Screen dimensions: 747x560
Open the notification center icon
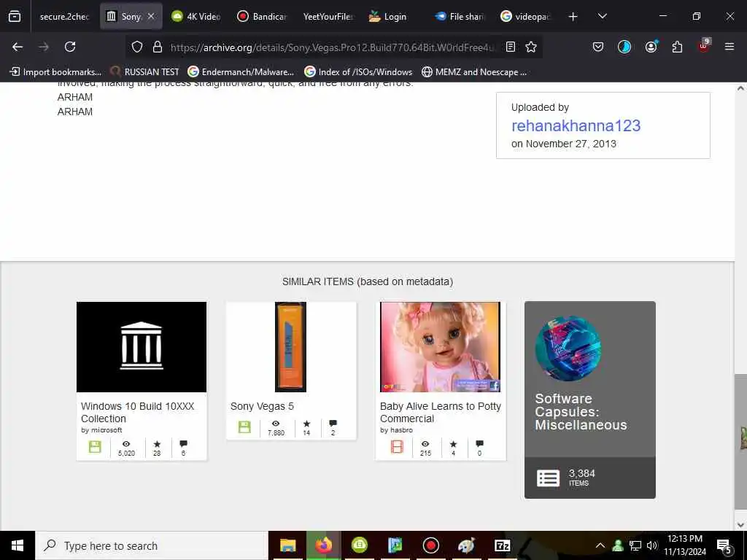[x=724, y=547]
